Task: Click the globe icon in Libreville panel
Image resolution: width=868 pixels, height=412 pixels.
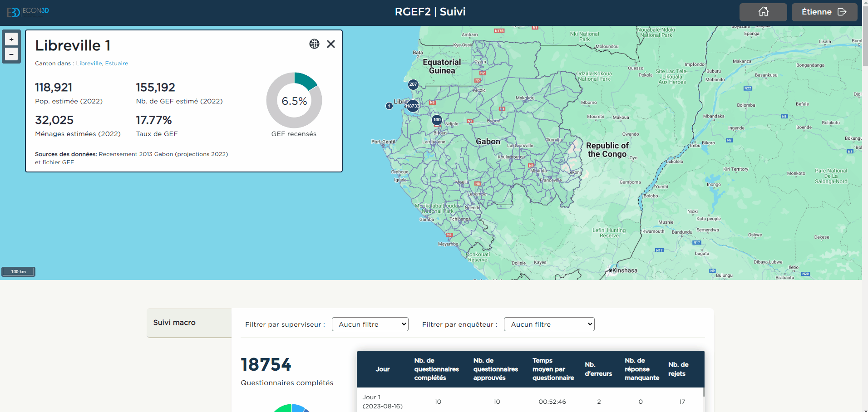Action: tap(314, 44)
